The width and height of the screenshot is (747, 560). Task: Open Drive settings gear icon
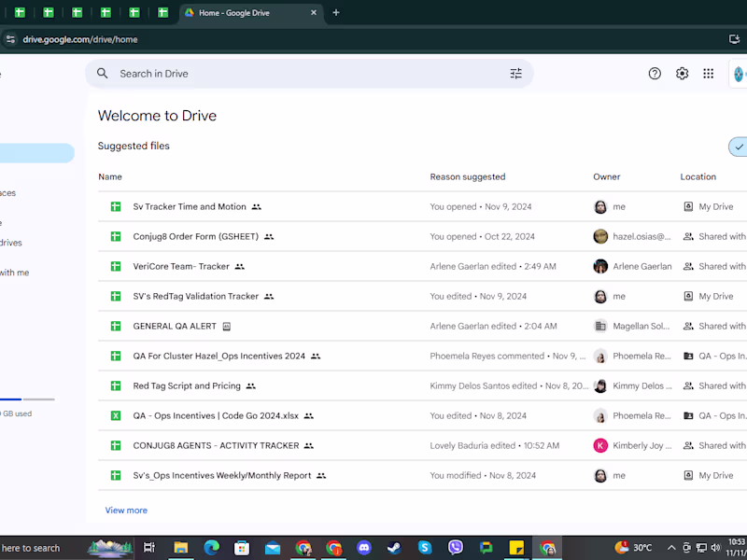pos(683,74)
